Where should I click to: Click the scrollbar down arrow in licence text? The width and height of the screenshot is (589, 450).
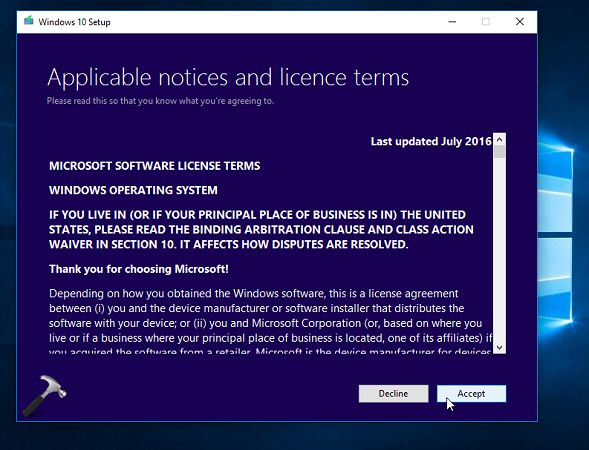coord(499,347)
